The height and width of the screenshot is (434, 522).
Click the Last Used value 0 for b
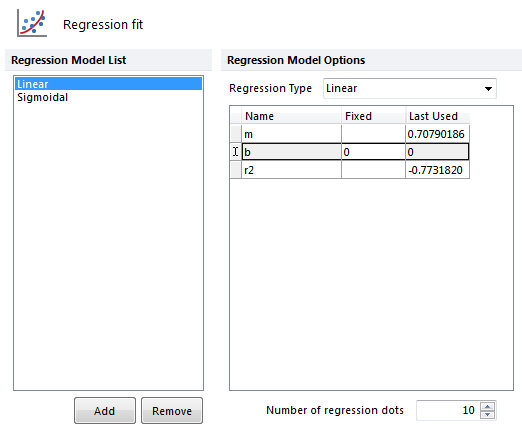437,152
